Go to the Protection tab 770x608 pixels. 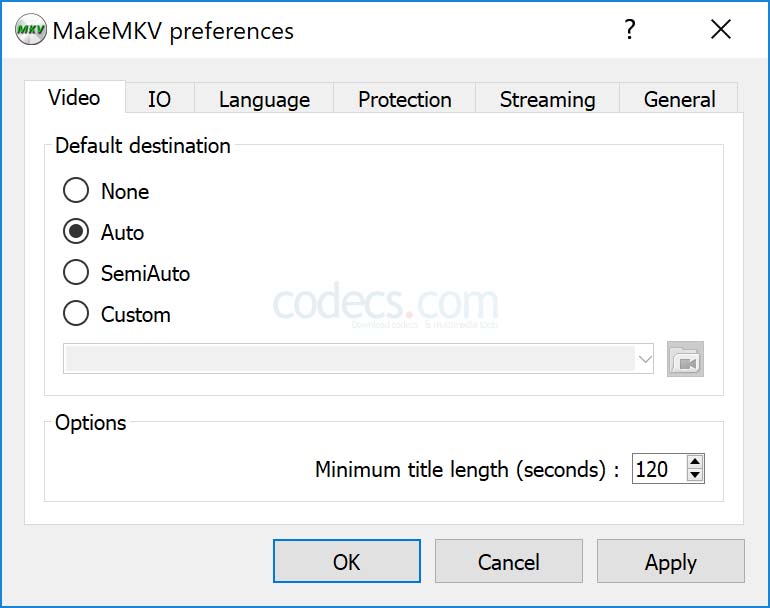[405, 99]
